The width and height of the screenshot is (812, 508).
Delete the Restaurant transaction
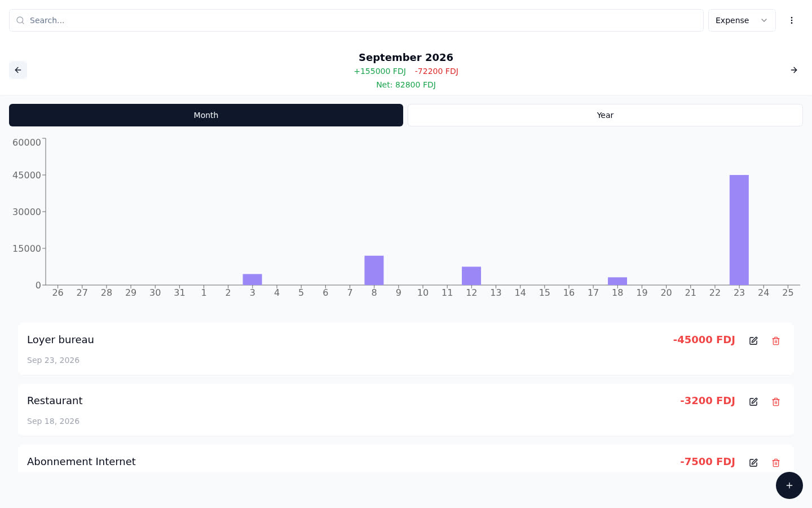776,402
